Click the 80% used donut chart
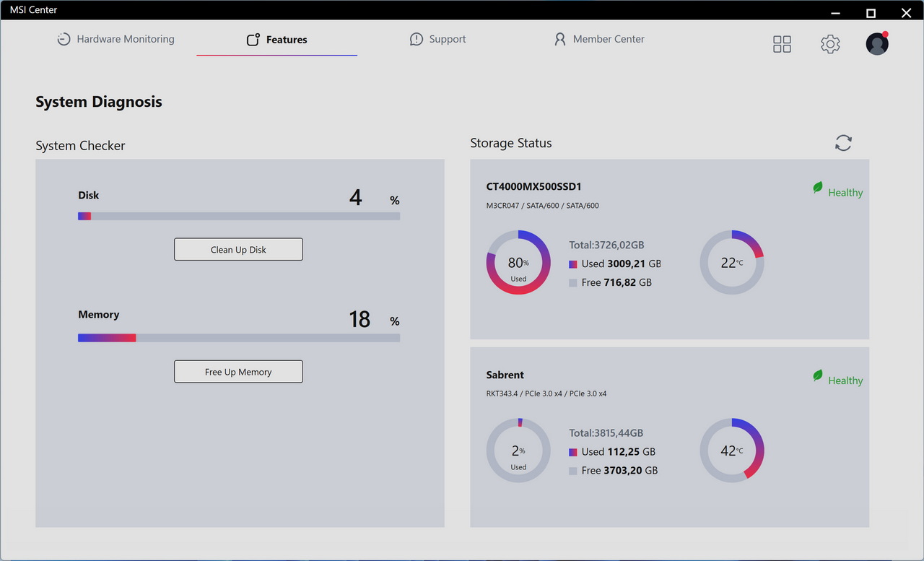 [x=518, y=263]
